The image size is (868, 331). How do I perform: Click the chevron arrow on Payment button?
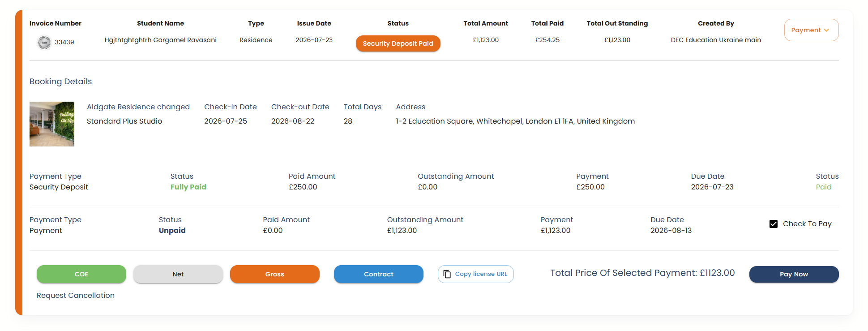826,30
